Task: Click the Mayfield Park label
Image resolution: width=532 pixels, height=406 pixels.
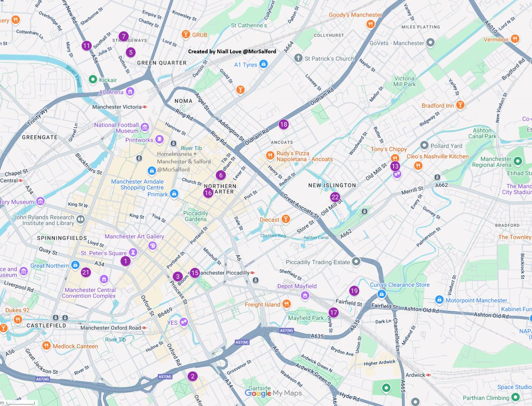Action: tap(306, 318)
